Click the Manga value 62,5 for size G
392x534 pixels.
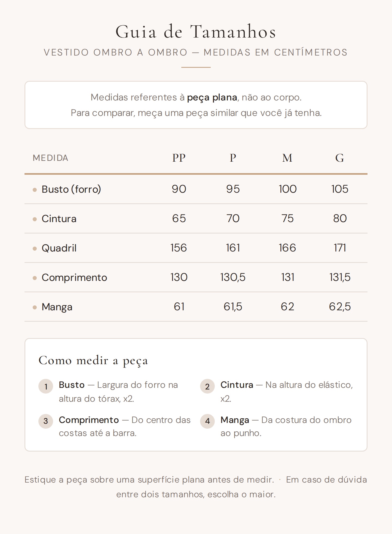[340, 307]
